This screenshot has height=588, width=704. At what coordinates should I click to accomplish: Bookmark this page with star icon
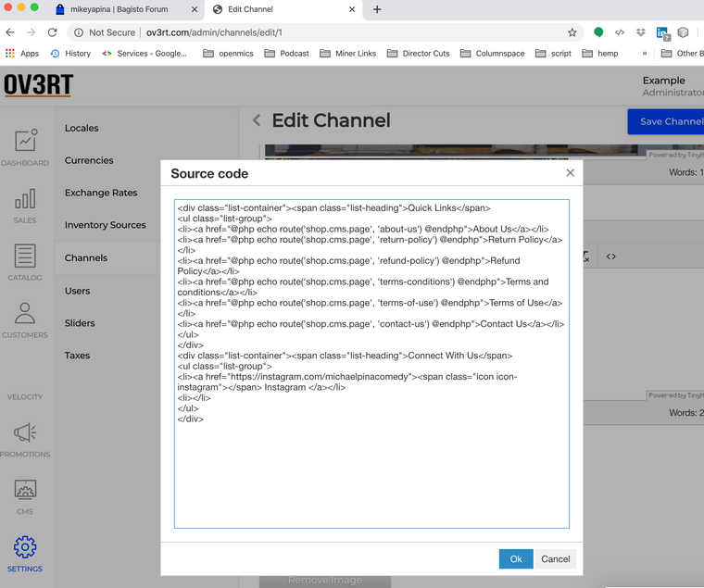[572, 32]
